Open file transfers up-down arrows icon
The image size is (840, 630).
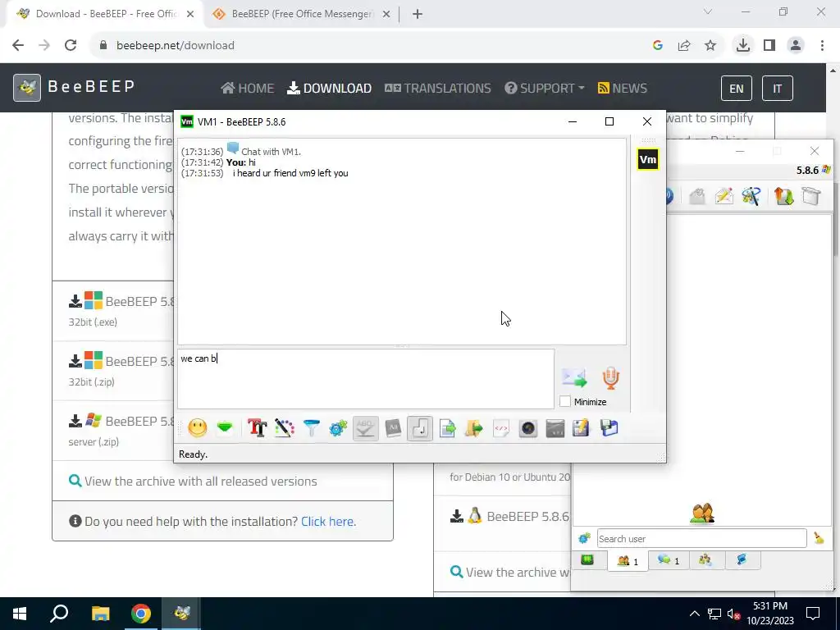783,196
